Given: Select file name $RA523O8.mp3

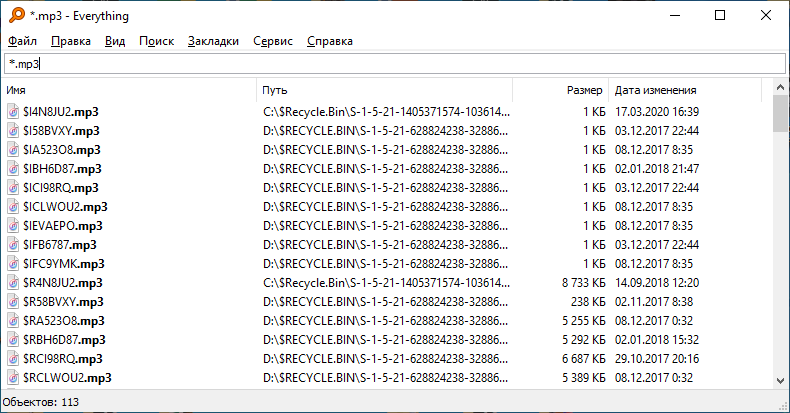Looking at the screenshot, I should click(63, 321).
